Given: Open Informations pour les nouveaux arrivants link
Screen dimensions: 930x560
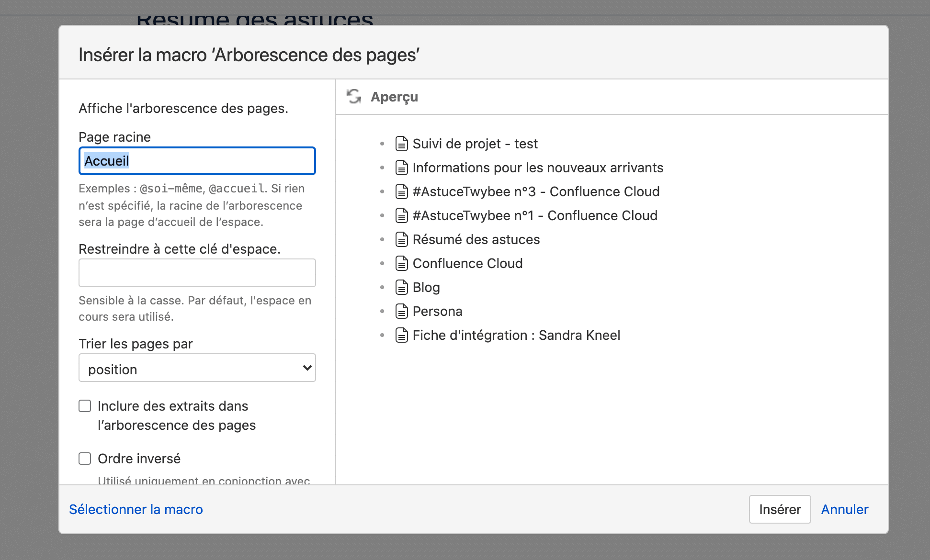Looking at the screenshot, I should pyautogui.click(x=538, y=168).
